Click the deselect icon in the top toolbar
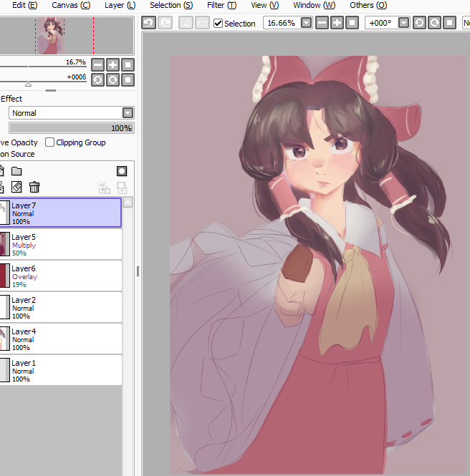Viewport: 470px width, 476px height. click(186, 23)
